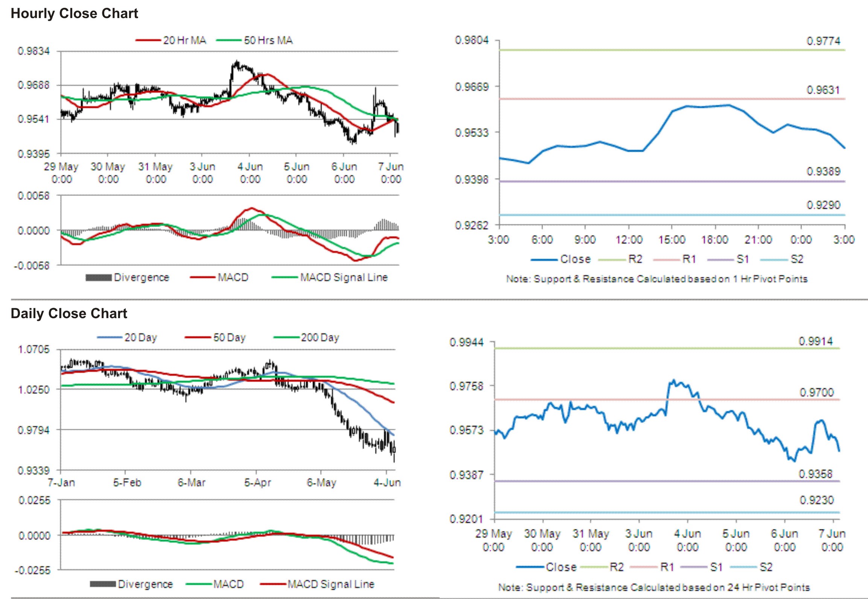Click the 0.9688 y-axis label on hourly chart

coord(34,85)
